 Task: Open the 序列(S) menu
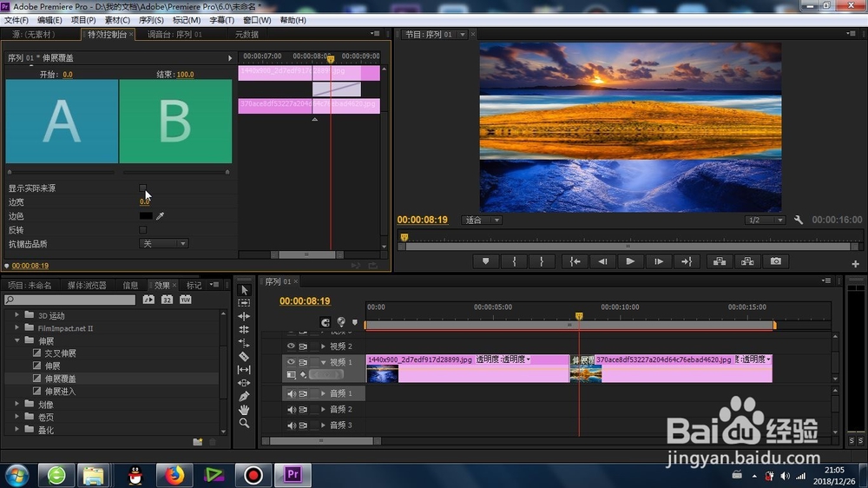[151, 20]
